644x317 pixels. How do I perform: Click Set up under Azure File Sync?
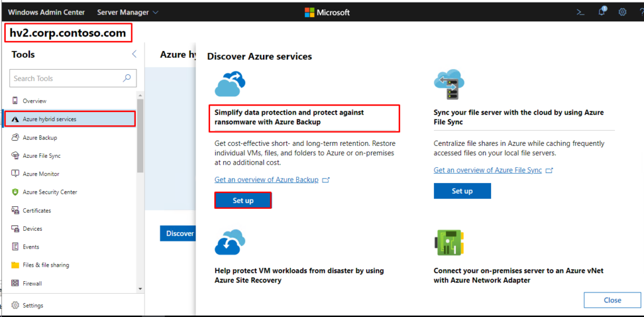[x=462, y=191]
